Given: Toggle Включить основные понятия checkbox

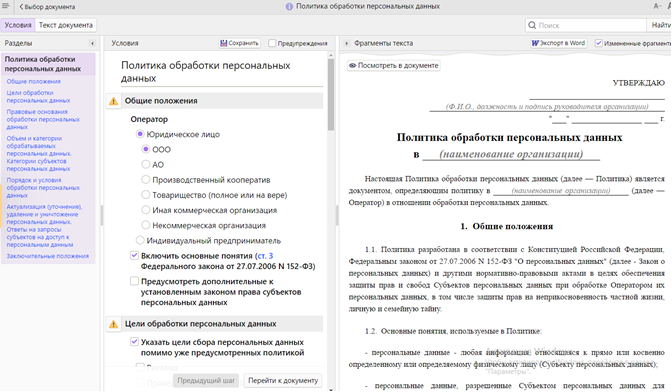Looking at the screenshot, I should click(x=134, y=256).
